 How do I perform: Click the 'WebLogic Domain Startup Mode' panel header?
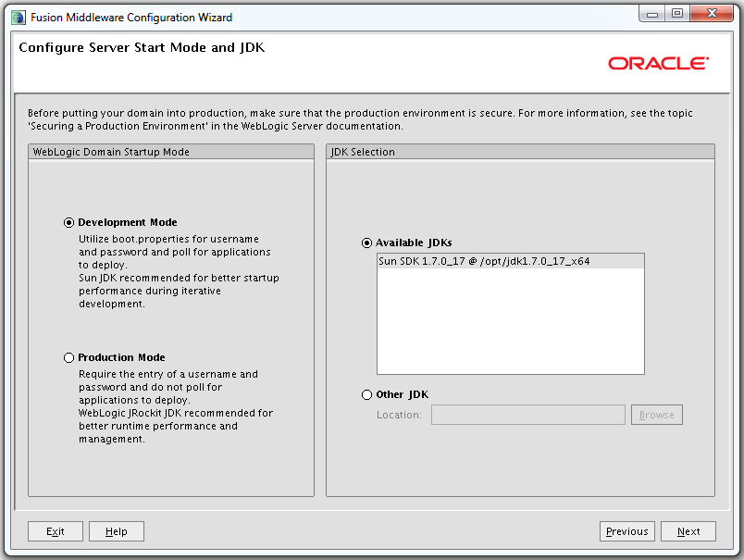tap(171, 152)
